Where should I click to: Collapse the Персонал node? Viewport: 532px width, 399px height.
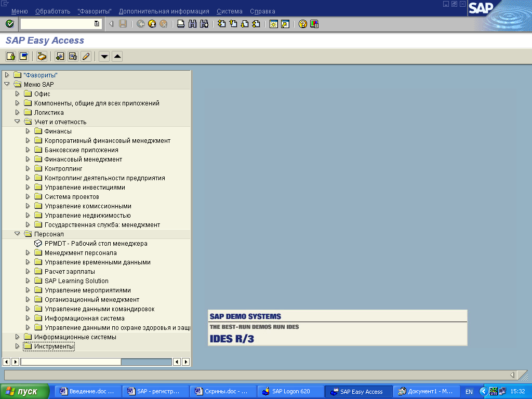tap(17, 233)
